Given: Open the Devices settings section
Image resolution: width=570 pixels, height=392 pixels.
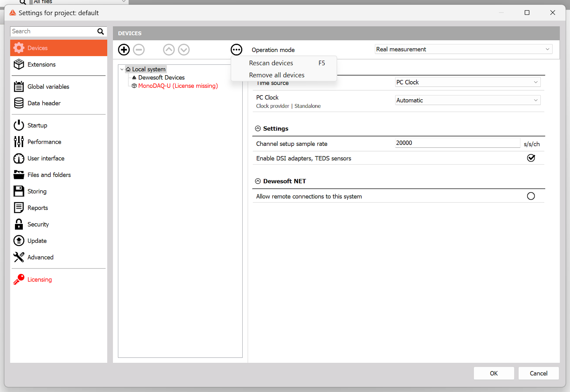Looking at the screenshot, I should click(59, 48).
